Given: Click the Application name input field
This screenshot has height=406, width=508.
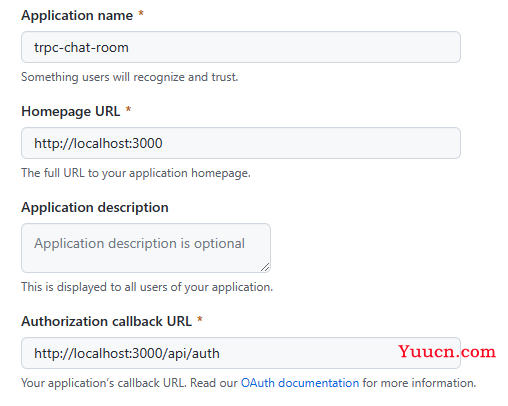Looking at the screenshot, I should click(241, 47).
